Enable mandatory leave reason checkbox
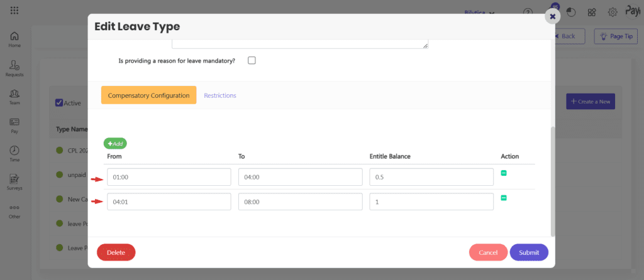The image size is (644, 280). [252, 61]
